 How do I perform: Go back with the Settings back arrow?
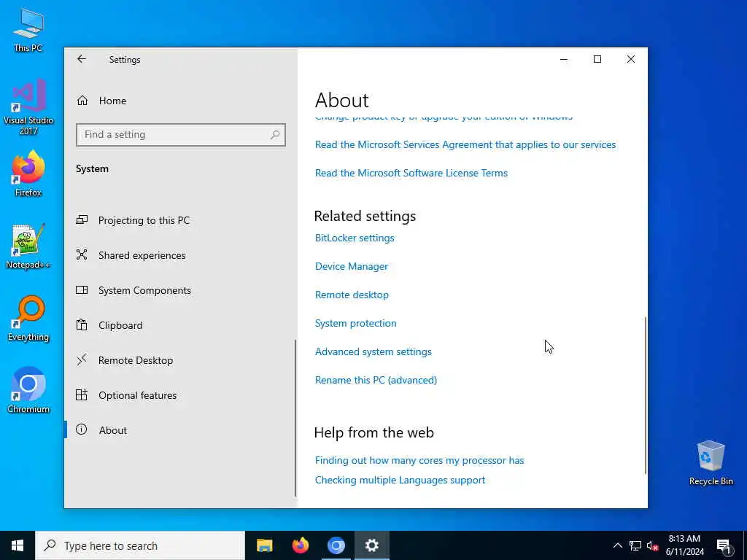pyautogui.click(x=82, y=59)
